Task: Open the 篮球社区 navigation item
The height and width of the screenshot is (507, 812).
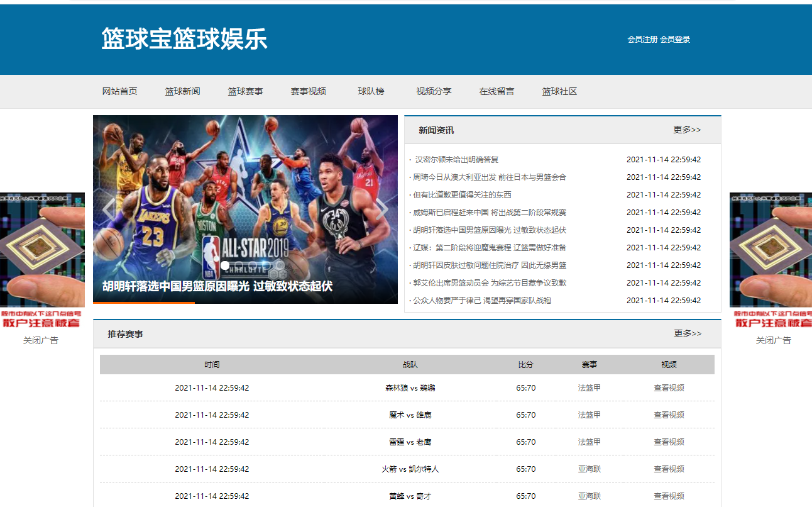Action: (x=560, y=91)
